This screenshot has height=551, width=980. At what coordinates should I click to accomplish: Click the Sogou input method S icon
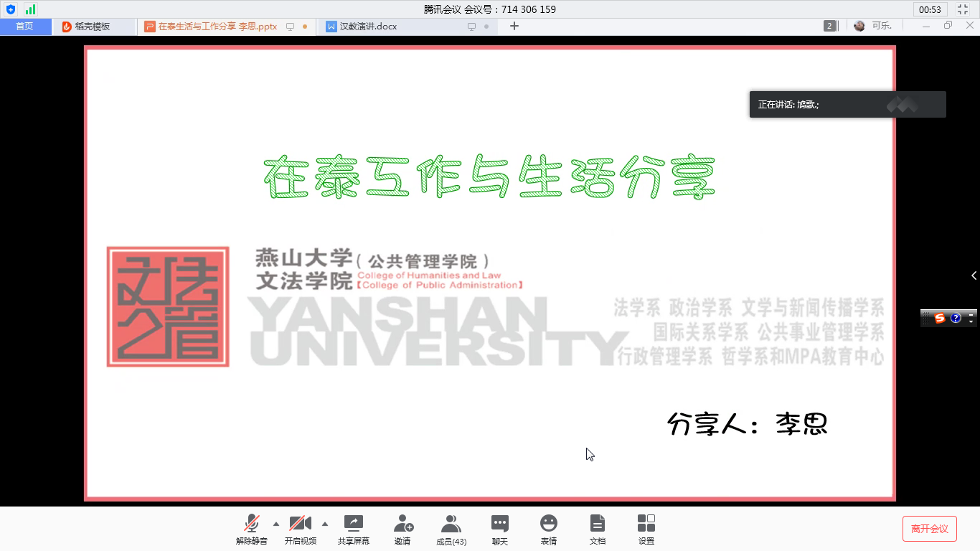pos(940,318)
